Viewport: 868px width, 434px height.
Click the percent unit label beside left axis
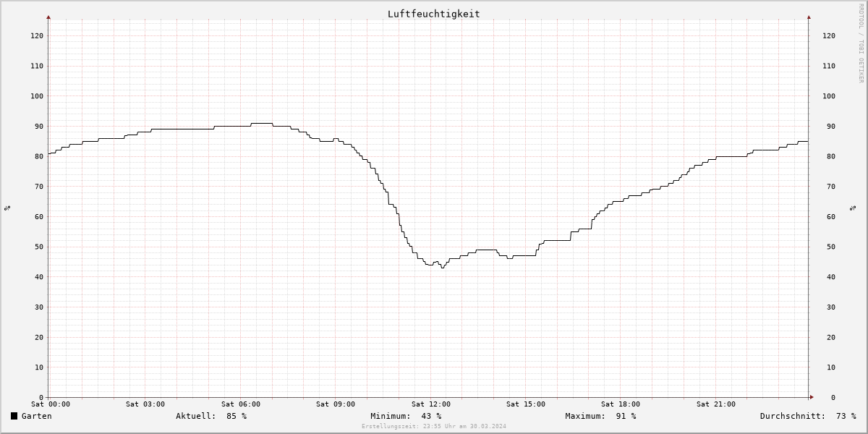(x=7, y=208)
